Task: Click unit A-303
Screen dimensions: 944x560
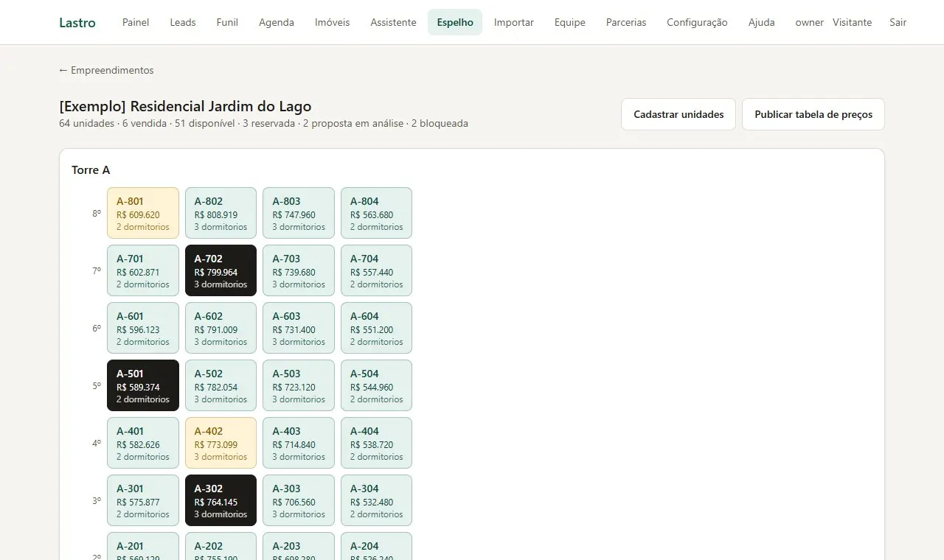Action: 299,500
